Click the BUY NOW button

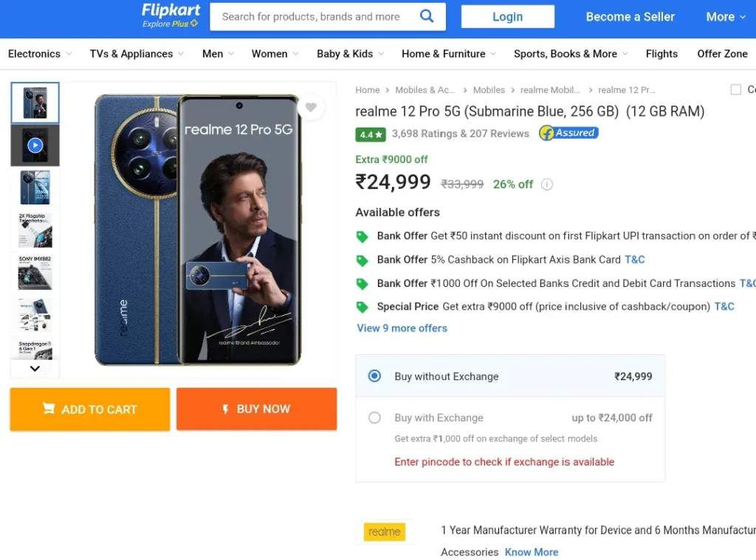256,409
